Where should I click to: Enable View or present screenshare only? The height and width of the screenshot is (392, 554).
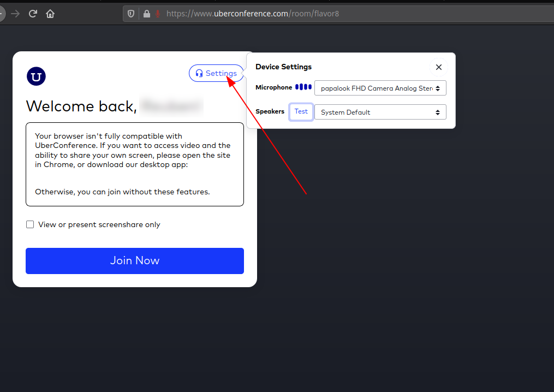click(x=30, y=224)
